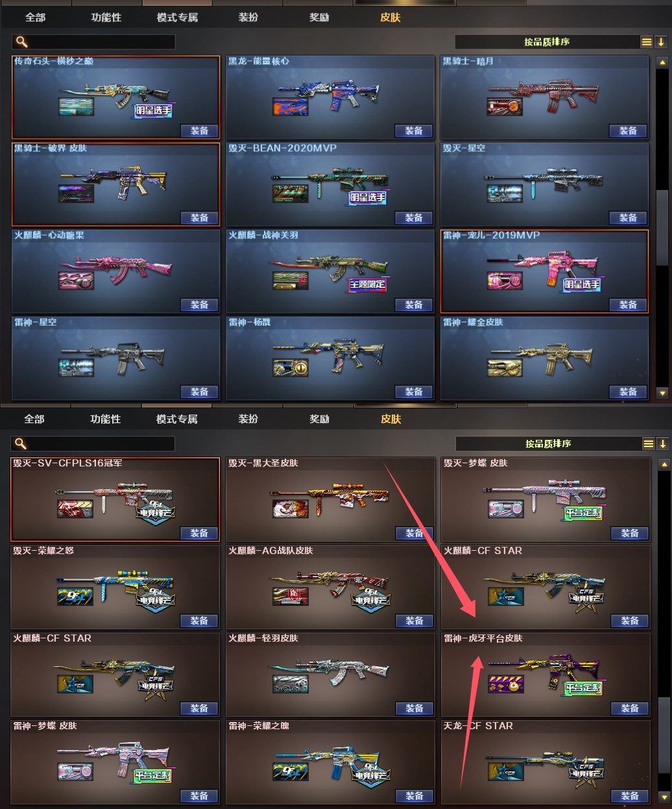Click skin preview icon of 黑龙-能量核心

point(290,106)
